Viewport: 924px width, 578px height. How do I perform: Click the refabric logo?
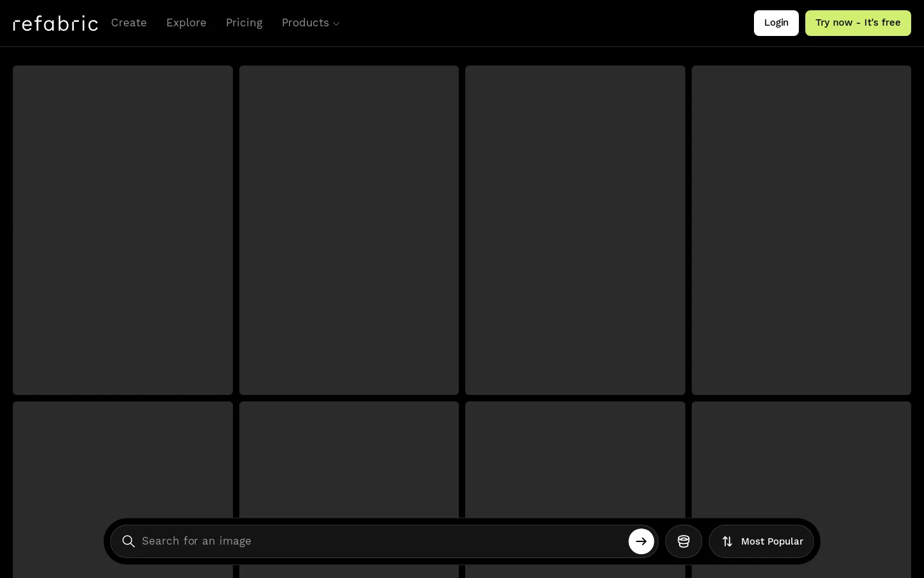(x=55, y=22)
